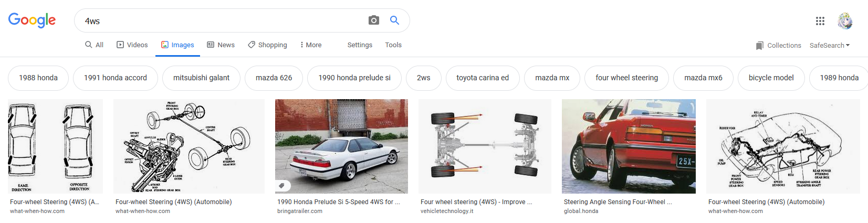Expand the SafeSearch dropdown
868x223 pixels.
tap(829, 46)
